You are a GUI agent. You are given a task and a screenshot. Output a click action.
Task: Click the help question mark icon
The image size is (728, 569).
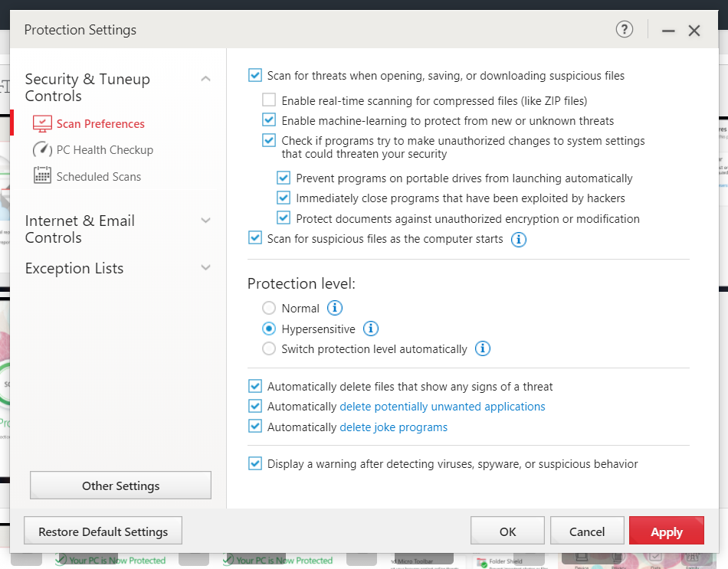pos(625,30)
